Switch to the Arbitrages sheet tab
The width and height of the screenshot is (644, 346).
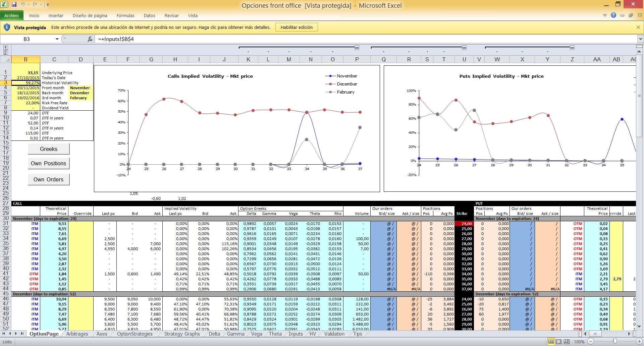point(77,334)
